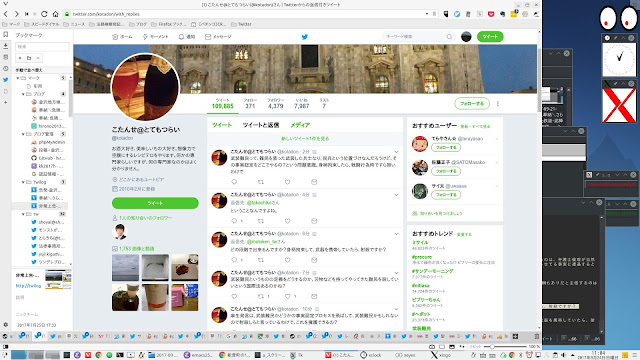Click the browser back arrow
This screenshot has height=360, width=640.
click(6, 14)
